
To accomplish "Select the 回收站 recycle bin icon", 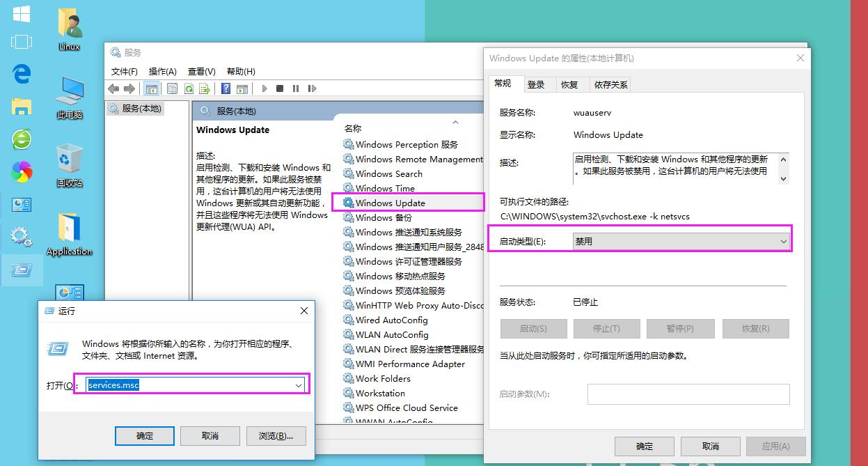I will tap(69, 166).
